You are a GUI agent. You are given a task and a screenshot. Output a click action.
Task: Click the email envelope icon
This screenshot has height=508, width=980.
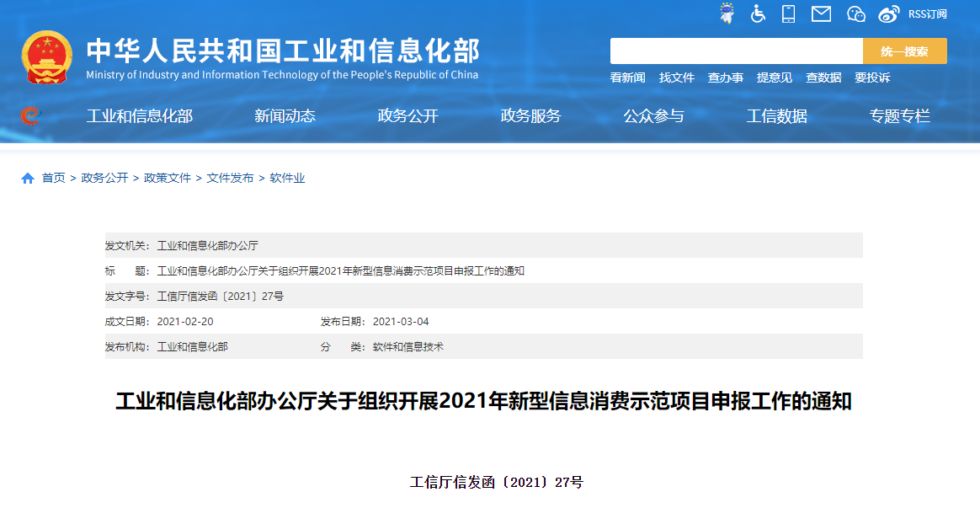pos(821,13)
